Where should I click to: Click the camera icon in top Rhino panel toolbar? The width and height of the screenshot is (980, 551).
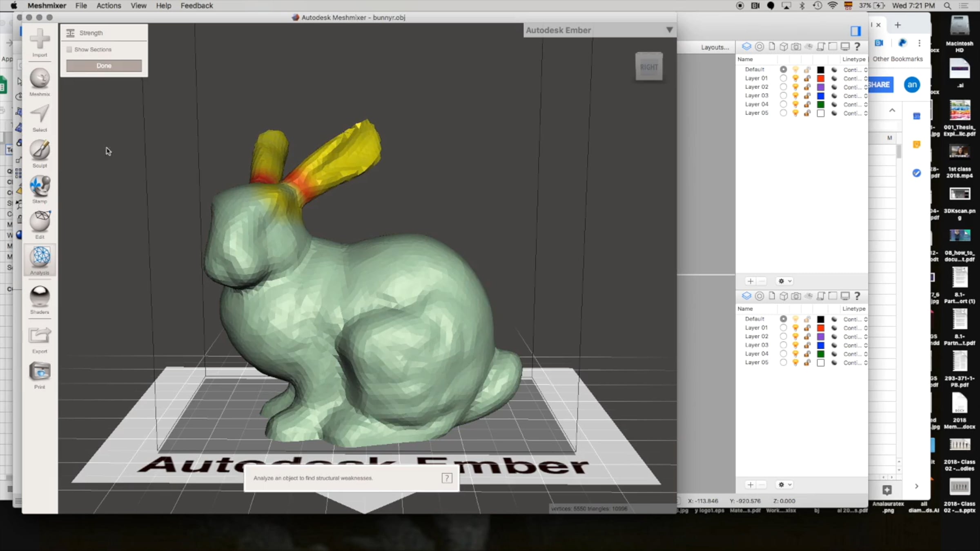[x=796, y=47]
